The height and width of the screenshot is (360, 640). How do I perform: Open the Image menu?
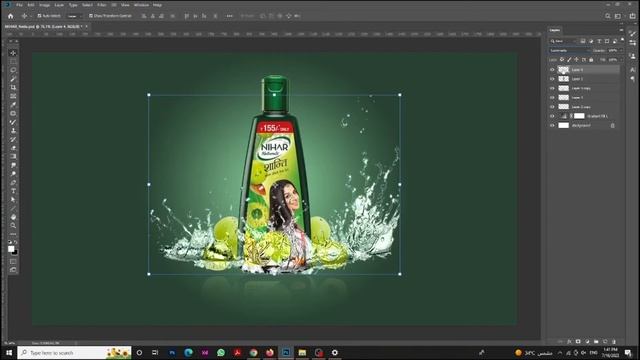click(44, 5)
